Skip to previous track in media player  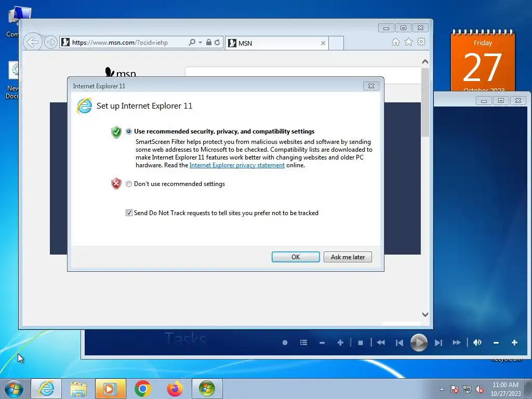tap(400, 343)
